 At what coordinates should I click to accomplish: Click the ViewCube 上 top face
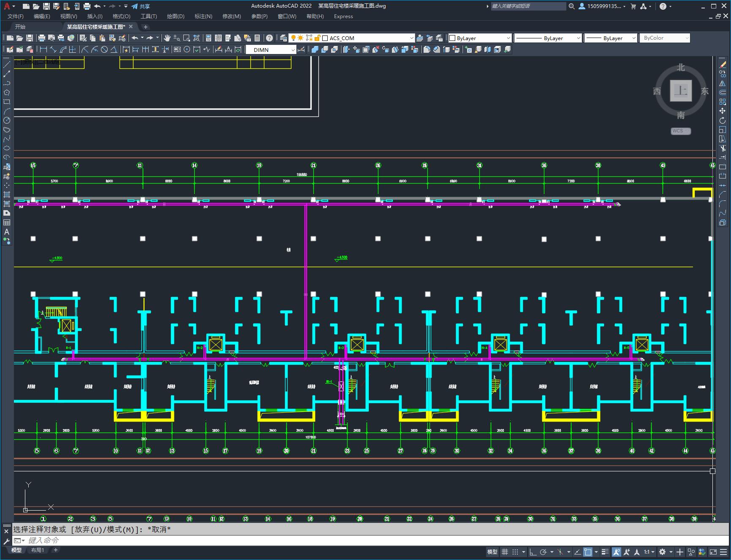tap(681, 91)
